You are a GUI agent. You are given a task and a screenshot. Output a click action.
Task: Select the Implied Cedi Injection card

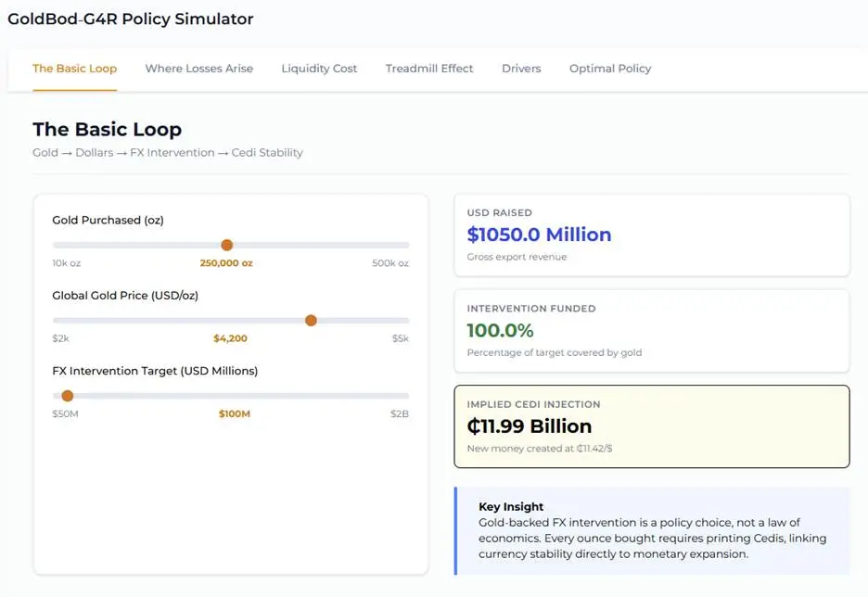[651, 426]
